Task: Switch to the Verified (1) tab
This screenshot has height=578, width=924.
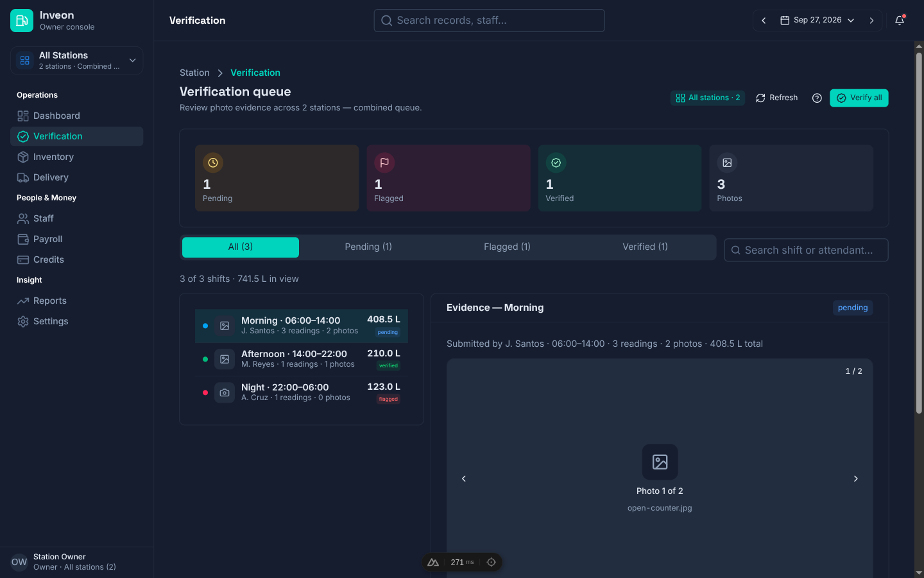Action: pos(645,247)
